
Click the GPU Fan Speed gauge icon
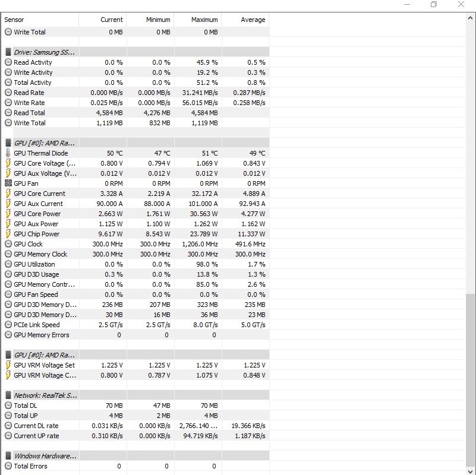(x=8, y=294)
